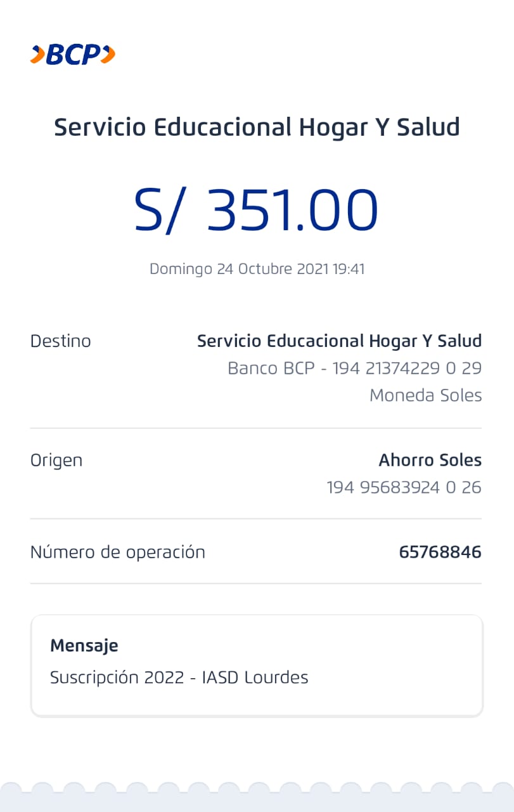The image size is (514, 812).
Task: Click the Destino label
Action: coord(61,341)
